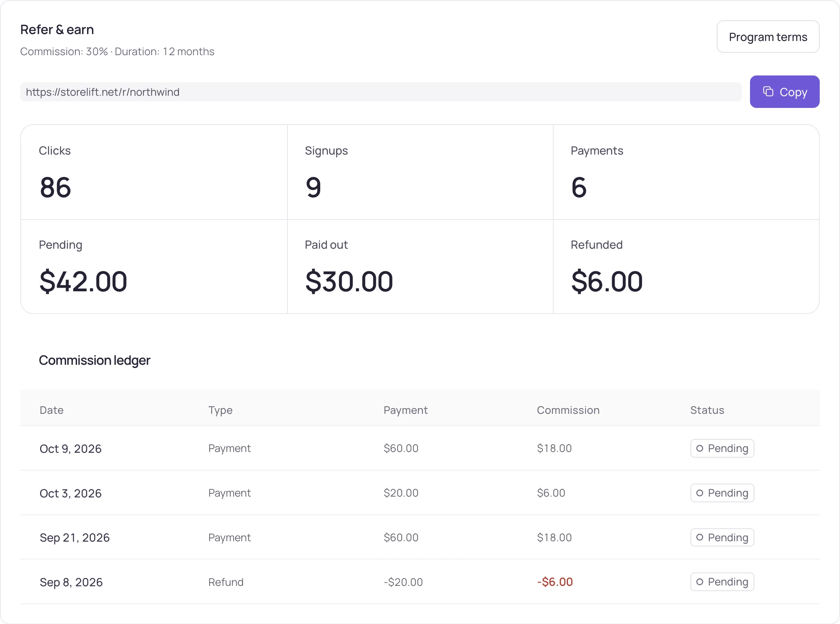Click $18.00 commission in Sep 21 row
The width and height of the screenshot is (840, 624).
pyautogui.click(x=554, y=538)
